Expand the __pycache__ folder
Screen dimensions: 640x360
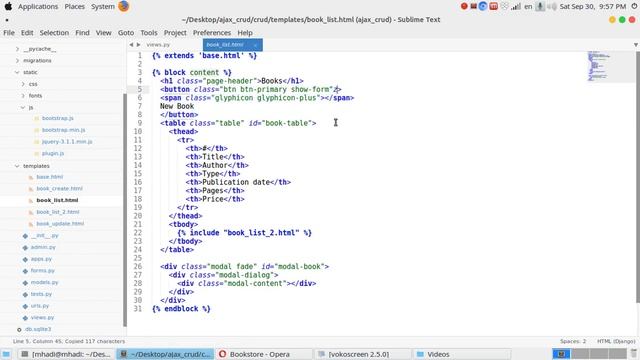[x=17, y=49]
